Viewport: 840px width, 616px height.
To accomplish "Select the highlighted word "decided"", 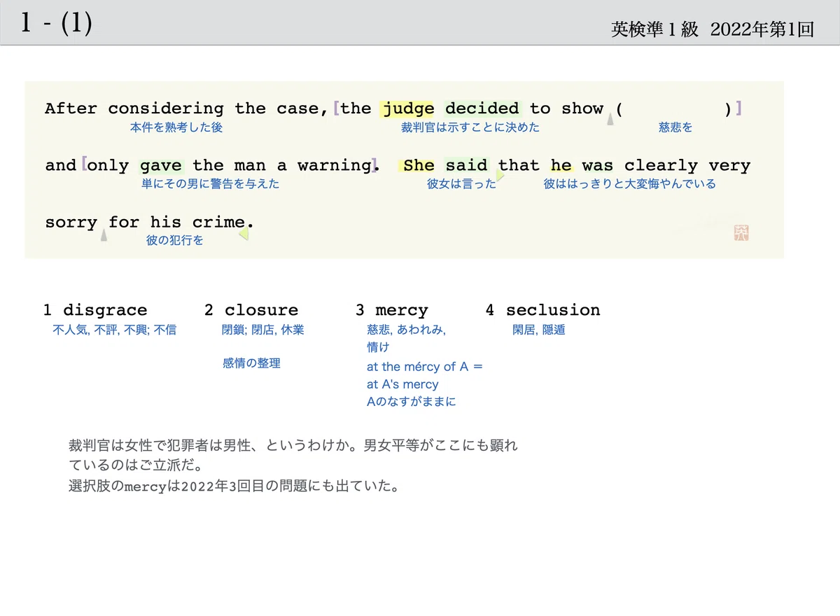I will tap(482, 108).
